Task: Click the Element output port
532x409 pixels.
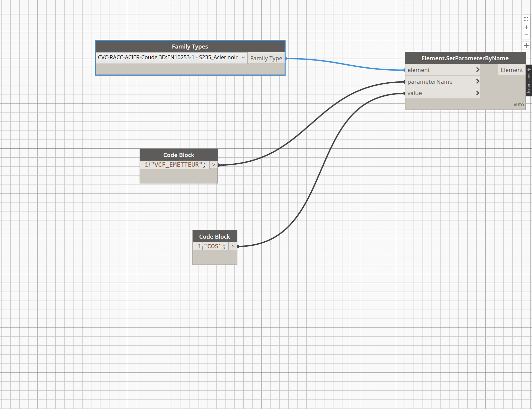Action: tap(511, 70)
